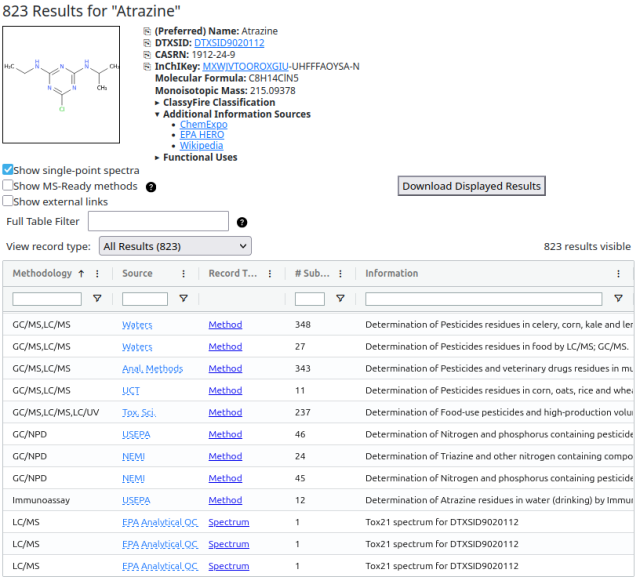Image resolution: width=640 pixels, height=584 pixels.
Task: Uncheck Show single-point spectra
Action: 7,169
